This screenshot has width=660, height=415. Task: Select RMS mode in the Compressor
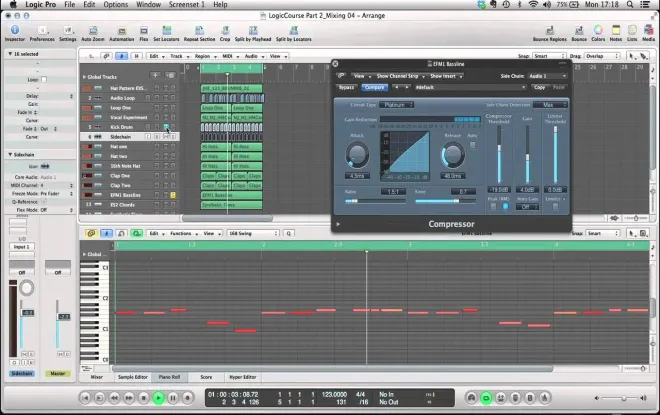pyautogui.click(x=506, y=206)
